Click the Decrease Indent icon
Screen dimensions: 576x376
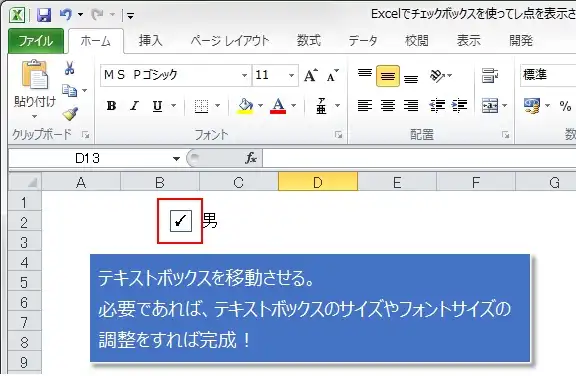pyautogui.click(x=437, y=106)
